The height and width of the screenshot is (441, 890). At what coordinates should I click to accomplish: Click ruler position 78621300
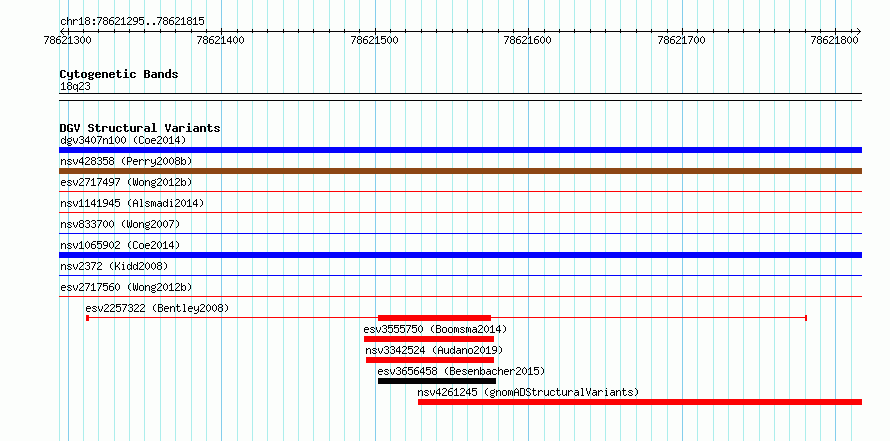[69, 41]
